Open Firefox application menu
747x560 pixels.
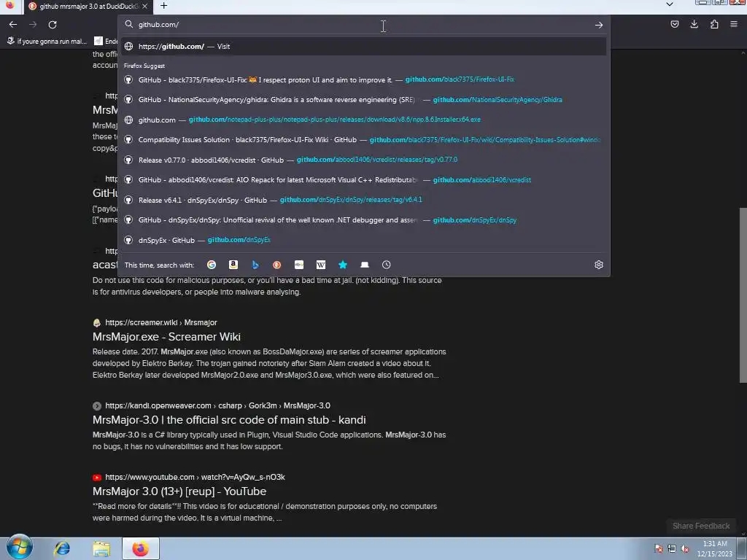coord(734,24)
